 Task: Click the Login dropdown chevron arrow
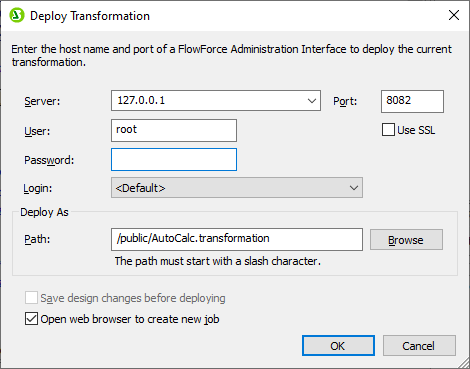click(x=354, y=188)
